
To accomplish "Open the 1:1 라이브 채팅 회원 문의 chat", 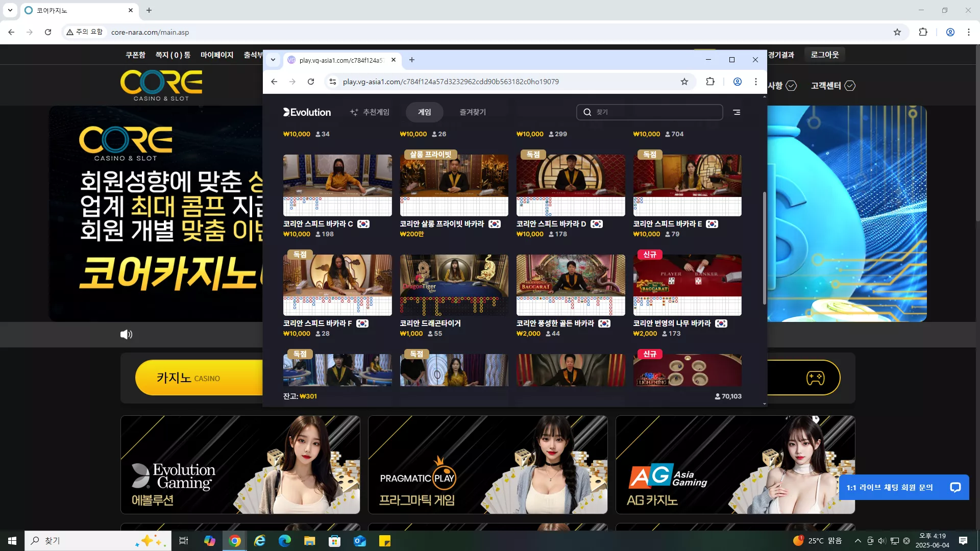I will click(x=904, y=488).
